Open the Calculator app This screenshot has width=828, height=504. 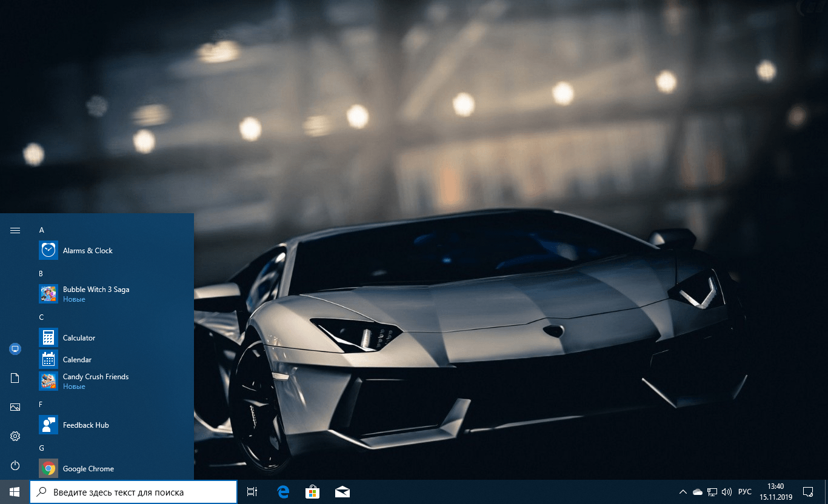tap(79, 338)
